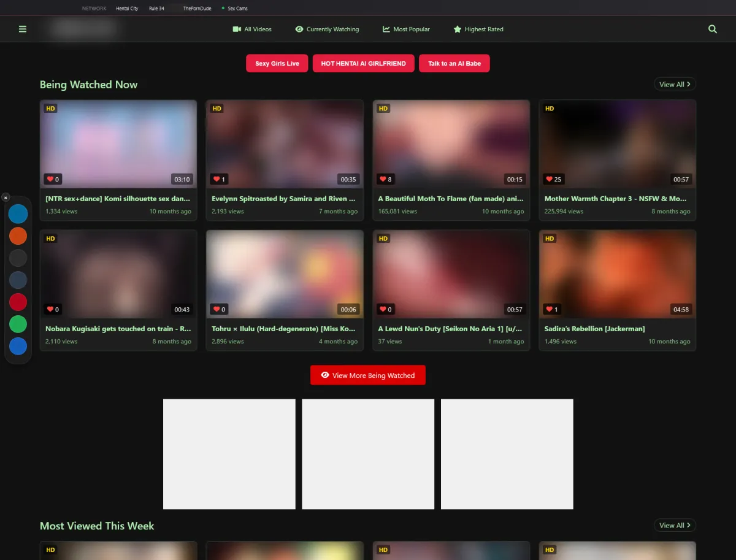Close the floating color theme palette
Screen dimensions: 736x560
[x=6, y=198]
